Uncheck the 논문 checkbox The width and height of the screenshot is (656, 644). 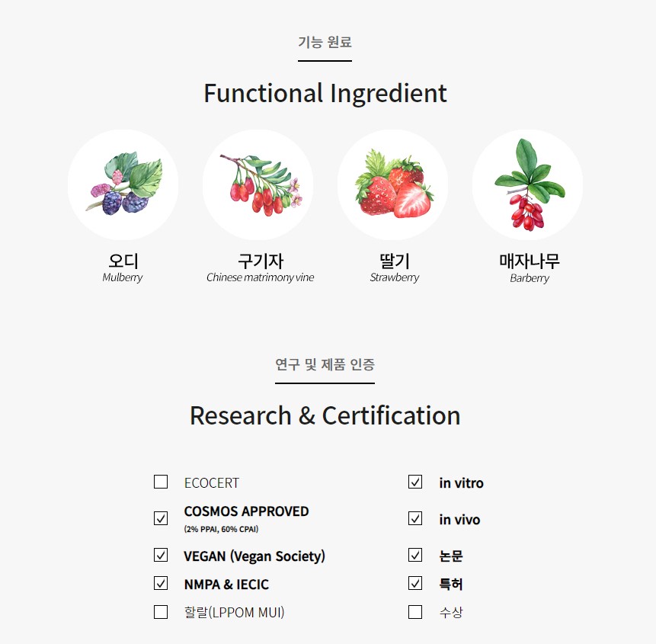point(415,555)
